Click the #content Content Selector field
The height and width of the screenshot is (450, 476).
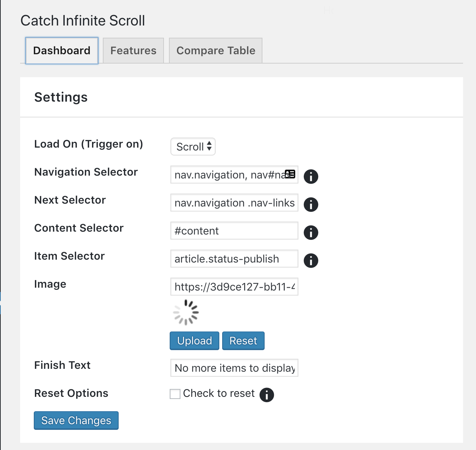point(234,231)
